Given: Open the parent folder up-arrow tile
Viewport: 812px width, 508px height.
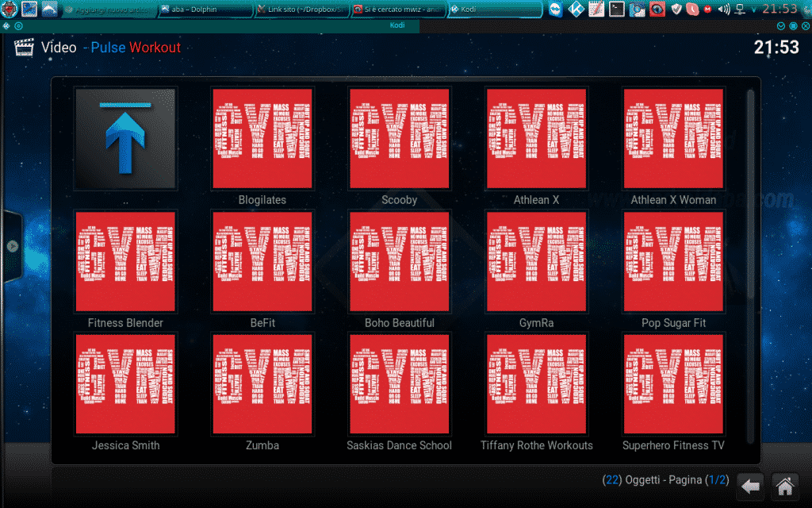Looking at the screenshot, I should tap(125, 138).
